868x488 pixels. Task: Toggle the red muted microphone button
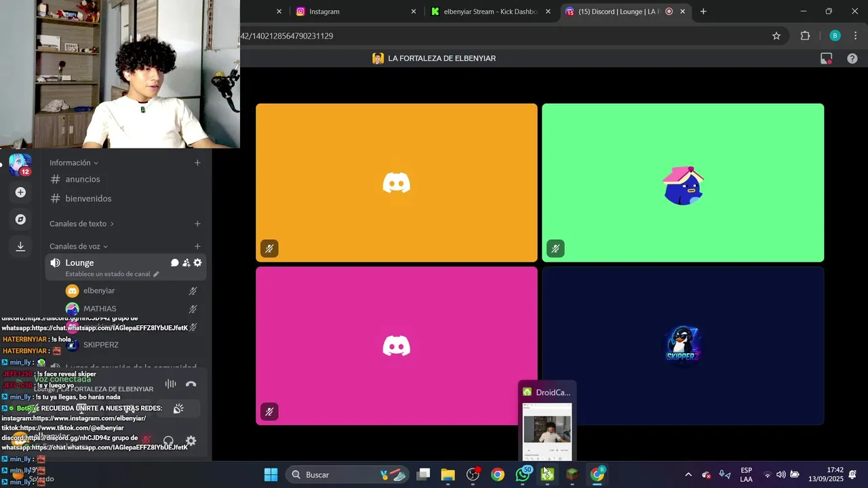145,441
